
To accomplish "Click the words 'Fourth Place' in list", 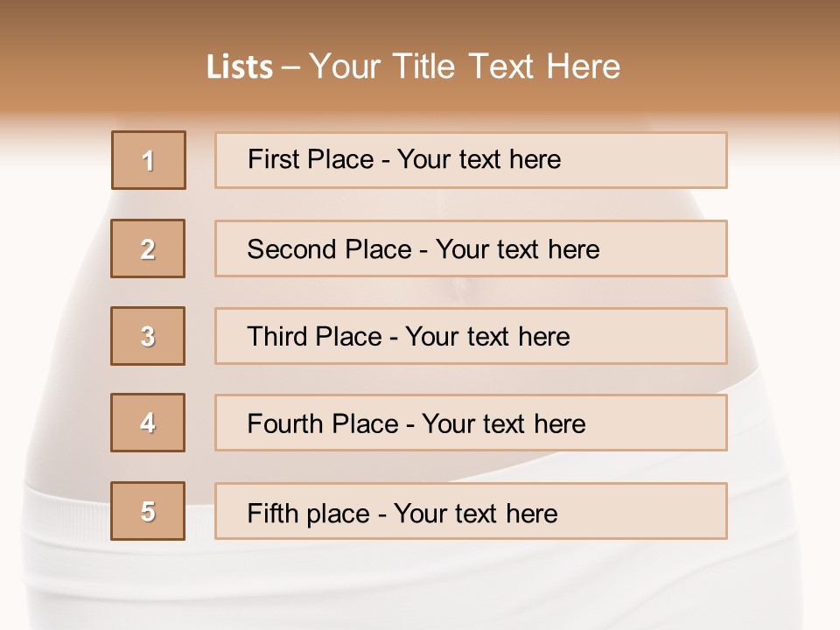I will [323, 423].
